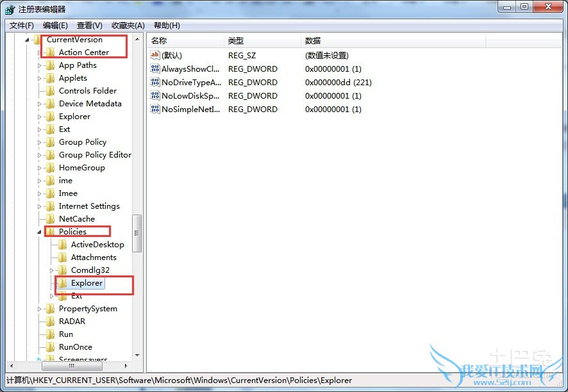Click the registry editor title bar icon

coord(10,9)
